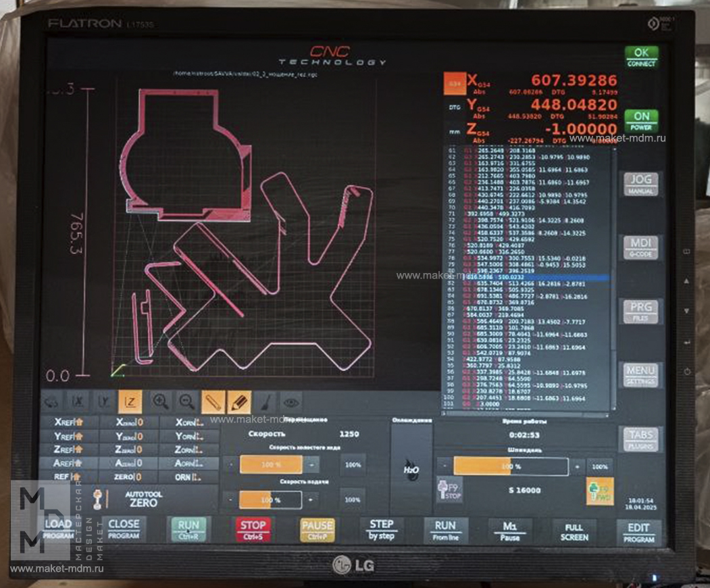Image resolution: width=710 pixels, height=588 pixels.
Task: Toggle the eye visibility icon
Action: (292, 402)
